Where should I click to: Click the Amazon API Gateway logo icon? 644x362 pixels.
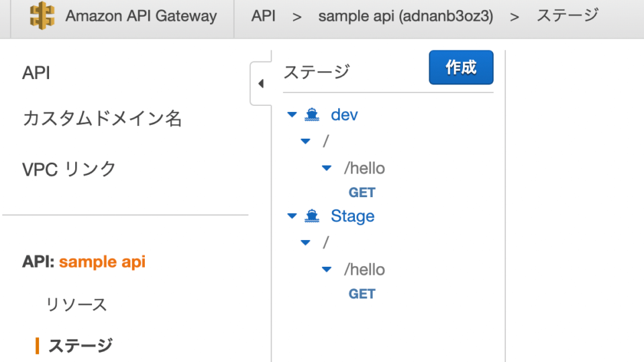pyautogui.click(x=43, y=16)
